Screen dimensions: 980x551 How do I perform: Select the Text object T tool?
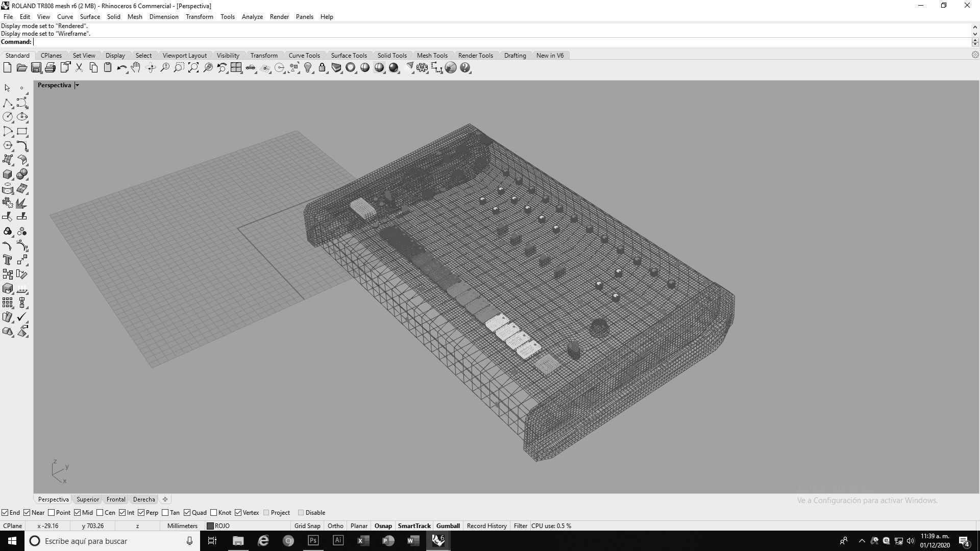tap(8, 260)
